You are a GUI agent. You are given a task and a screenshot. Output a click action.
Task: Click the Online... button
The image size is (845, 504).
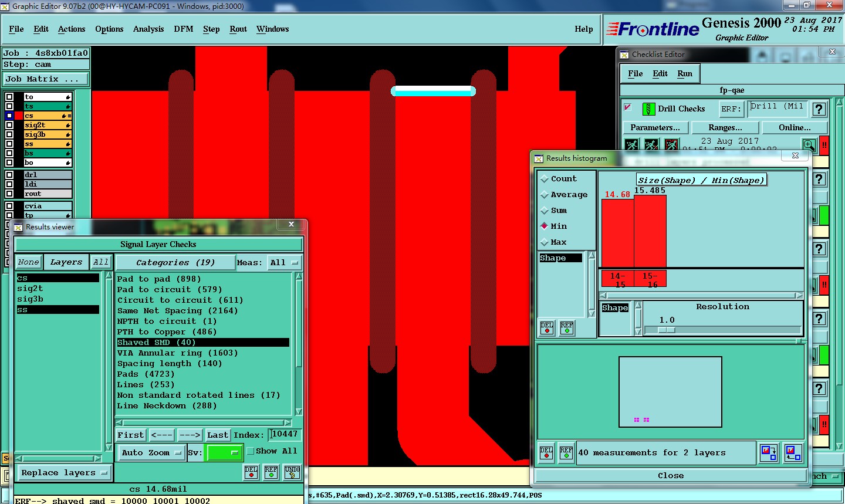795,127
